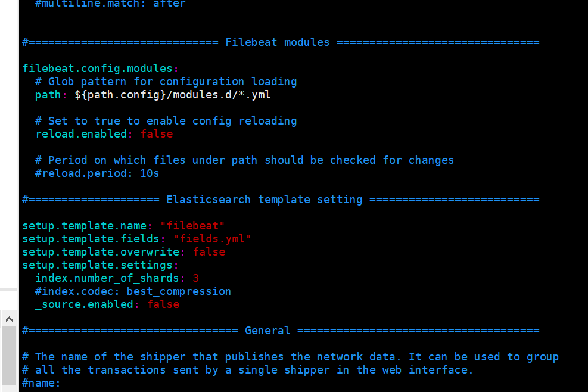Click the General section header
This screenshot has width=588, height=392.
click(x=267, y=331)
